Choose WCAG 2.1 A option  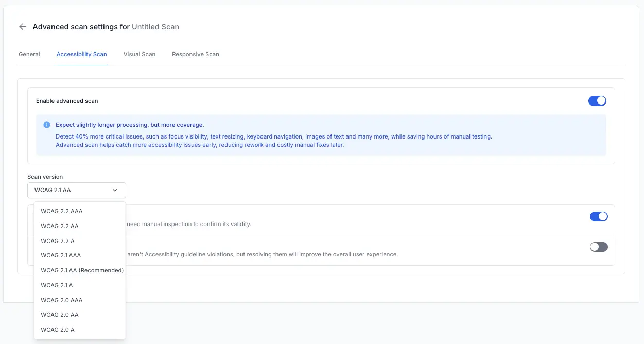point(57,285)
